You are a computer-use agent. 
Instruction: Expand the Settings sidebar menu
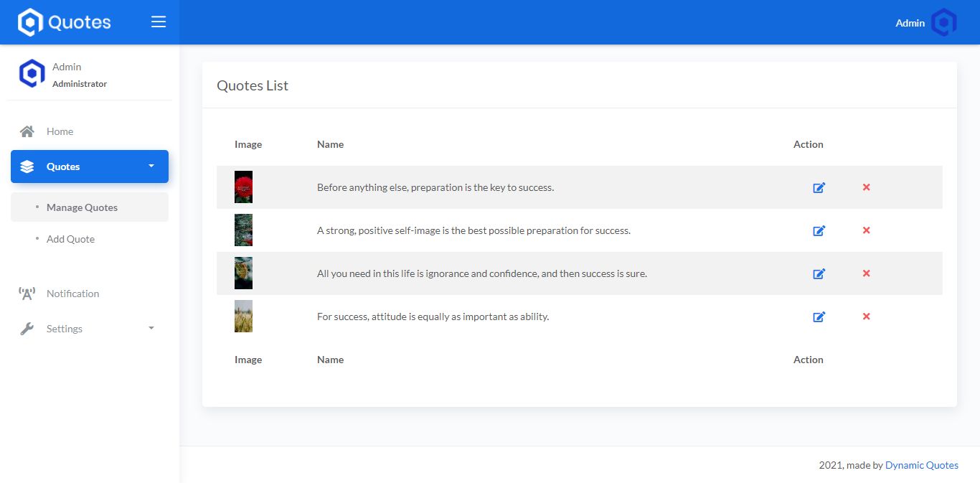(90, 329)
